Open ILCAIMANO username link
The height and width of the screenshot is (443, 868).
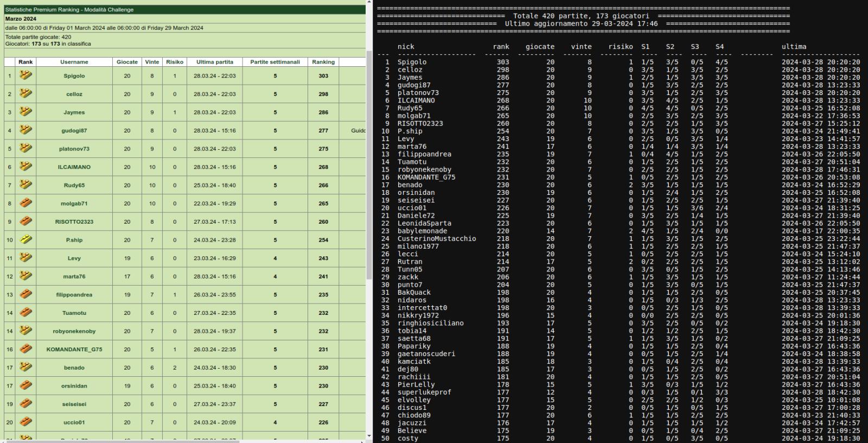pos(74,167)
